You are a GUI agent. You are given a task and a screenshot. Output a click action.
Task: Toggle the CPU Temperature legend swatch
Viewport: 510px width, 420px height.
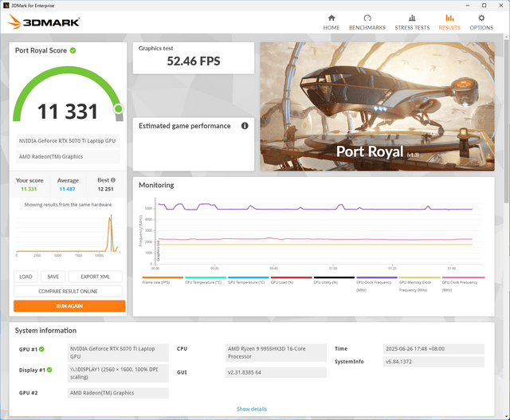[x=206, y=277]
